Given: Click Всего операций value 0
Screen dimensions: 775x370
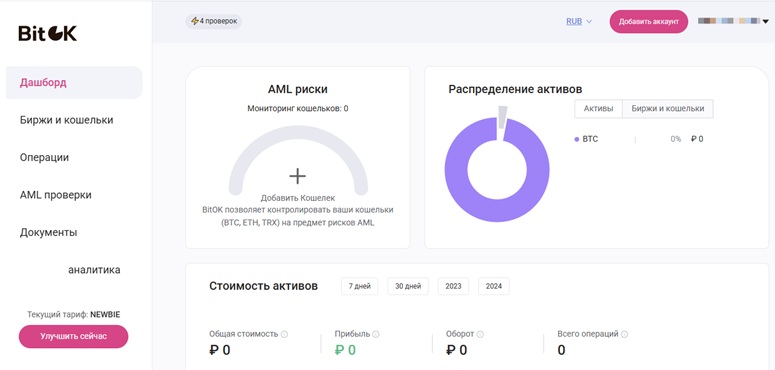Looking at the screenshot, I should (561, 350).
